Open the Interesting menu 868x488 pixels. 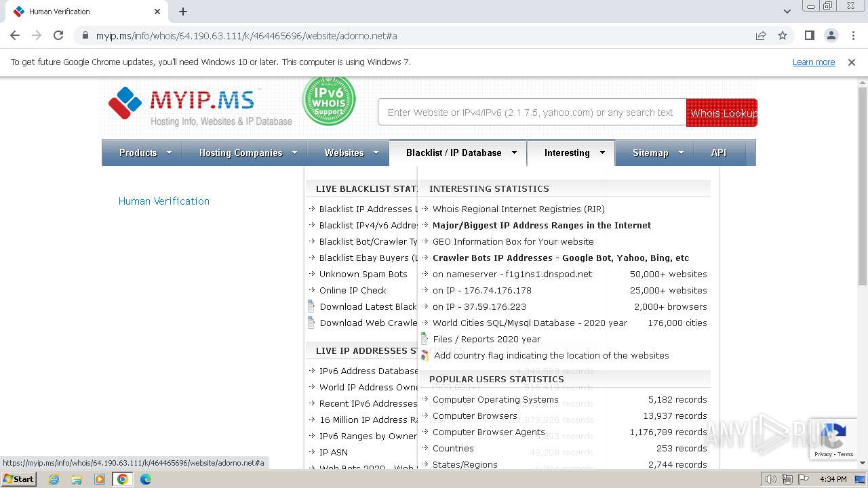571,152
